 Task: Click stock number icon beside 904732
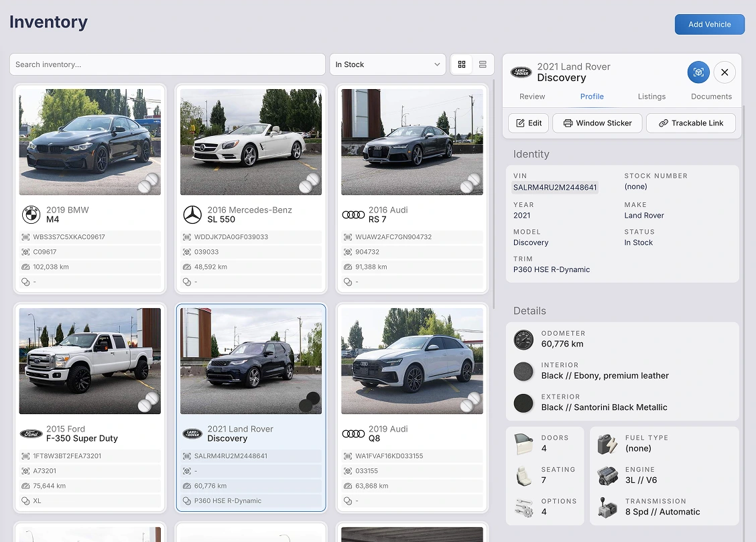348,252
